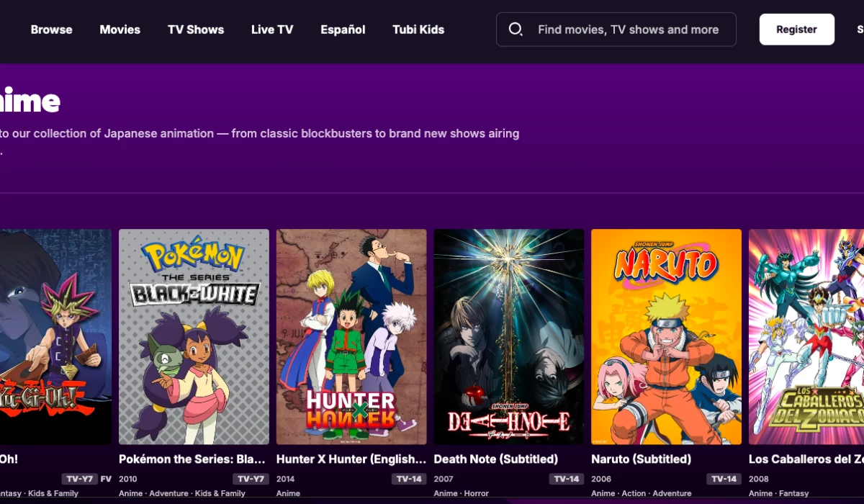Click the year 2007 under Death Note
The image size is (864, 504).
coord(444,479)
